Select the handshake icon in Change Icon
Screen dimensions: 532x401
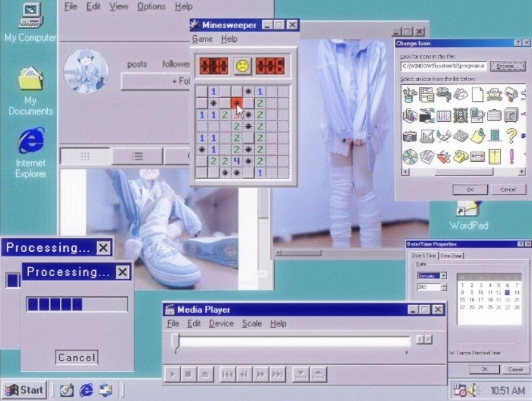[444, 136]
